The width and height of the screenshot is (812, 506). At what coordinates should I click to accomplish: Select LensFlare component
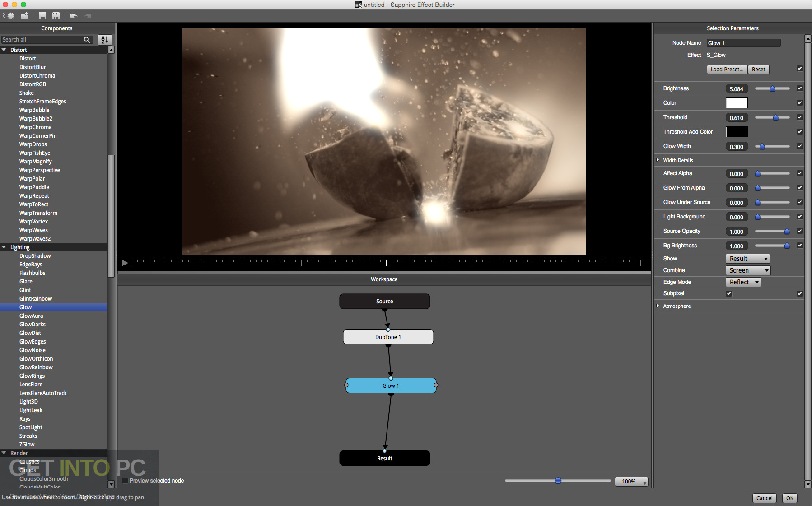(x=31, y=385)
